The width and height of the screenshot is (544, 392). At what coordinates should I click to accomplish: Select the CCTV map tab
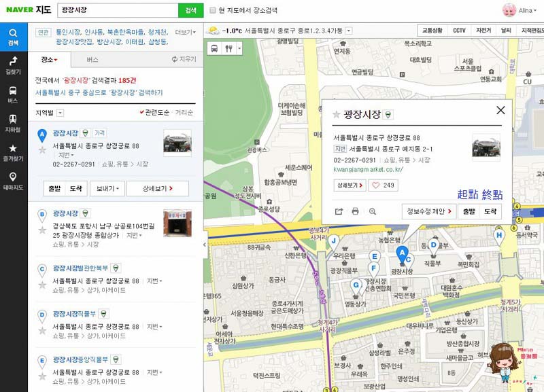pos(460,31)
